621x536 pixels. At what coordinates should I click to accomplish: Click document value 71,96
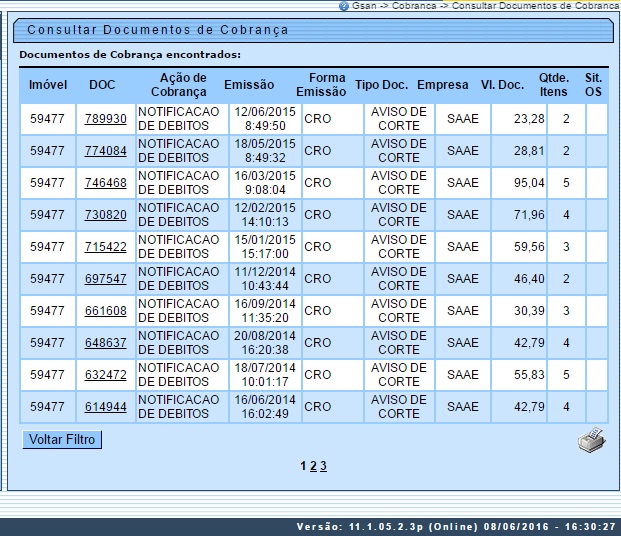click(529, 215)
